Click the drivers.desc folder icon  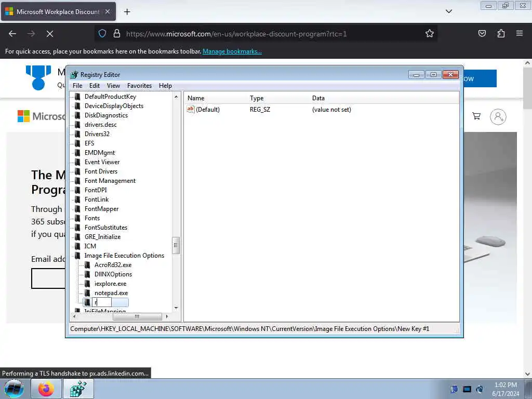[x=78, y=125]
